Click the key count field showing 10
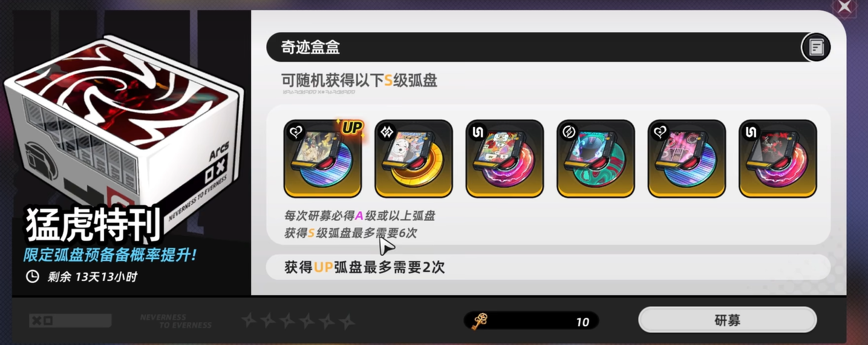 click(531, 321)
